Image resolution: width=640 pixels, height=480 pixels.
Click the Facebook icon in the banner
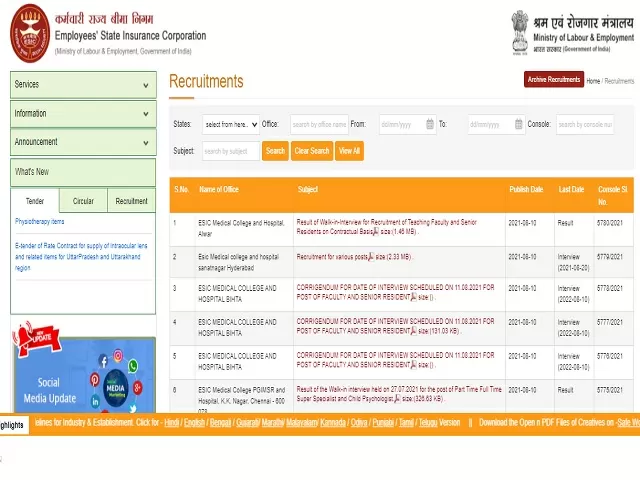(x=103, y=361)
